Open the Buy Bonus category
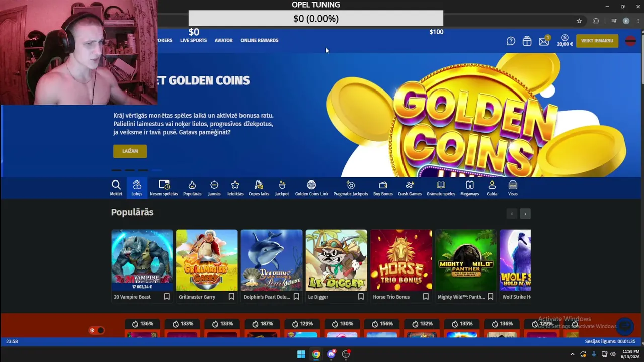 [x=383, y=188]
